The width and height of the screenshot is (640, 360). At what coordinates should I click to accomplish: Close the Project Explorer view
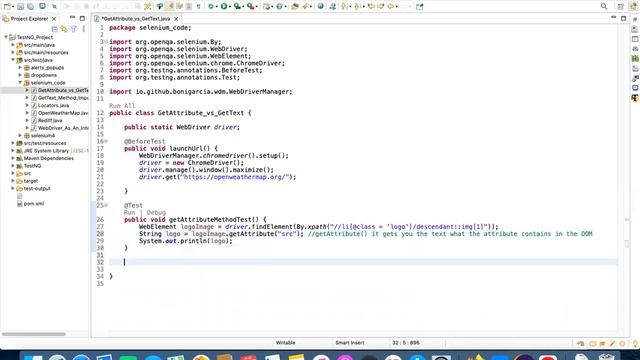[54, 19]
